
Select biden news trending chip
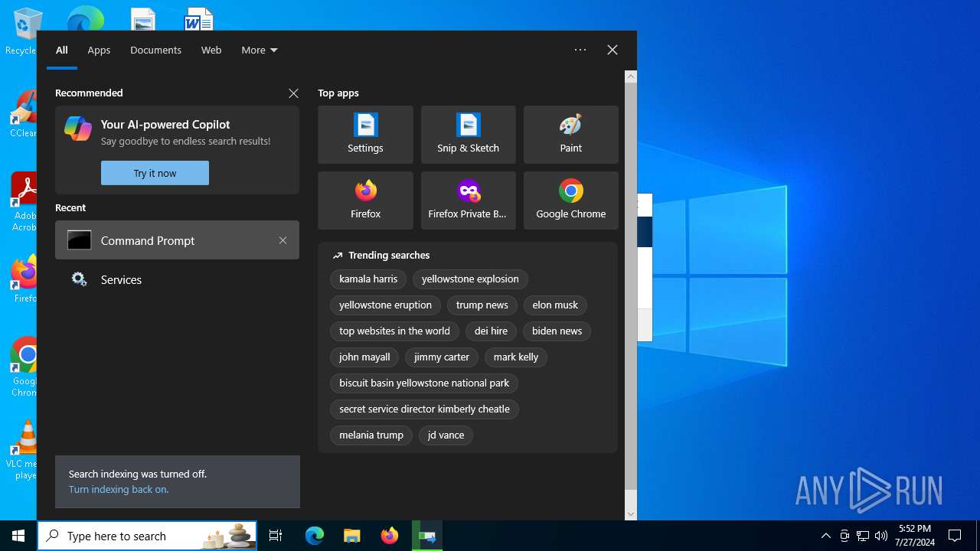click(x=557, y=331)
